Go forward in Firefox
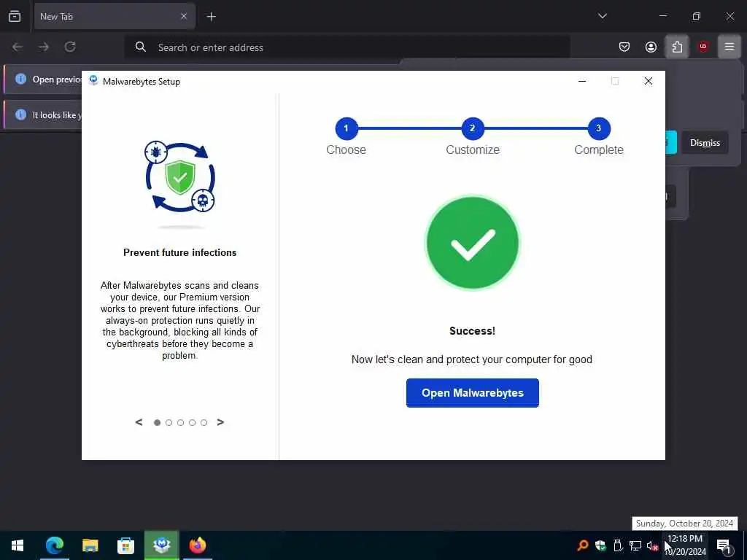The width and height of the screenshot is (747, 560). click(x=44, y=47)
